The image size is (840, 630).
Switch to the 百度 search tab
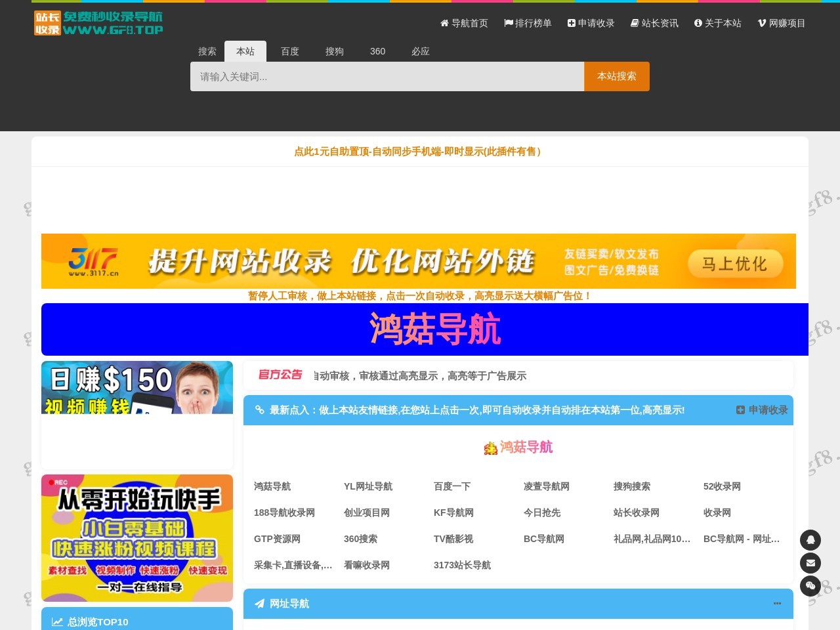289,51
